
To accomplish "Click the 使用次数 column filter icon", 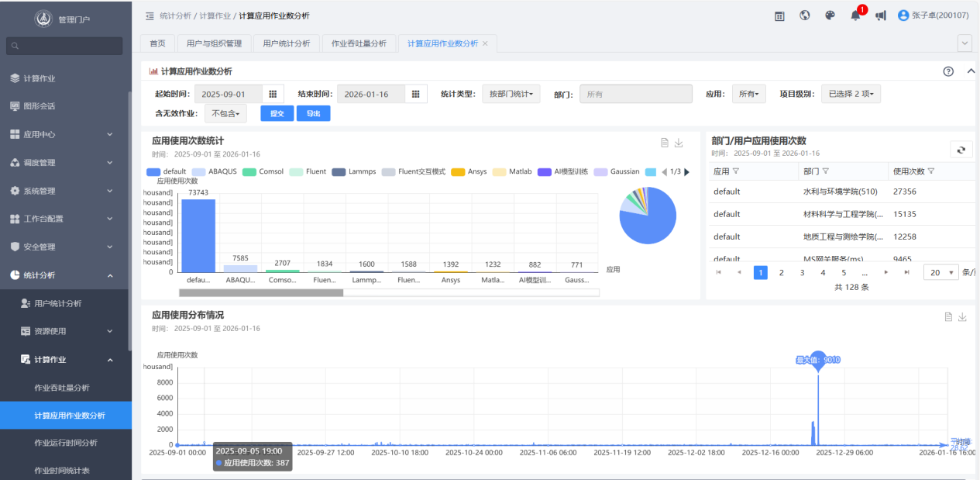I will [x=931, y=171].
